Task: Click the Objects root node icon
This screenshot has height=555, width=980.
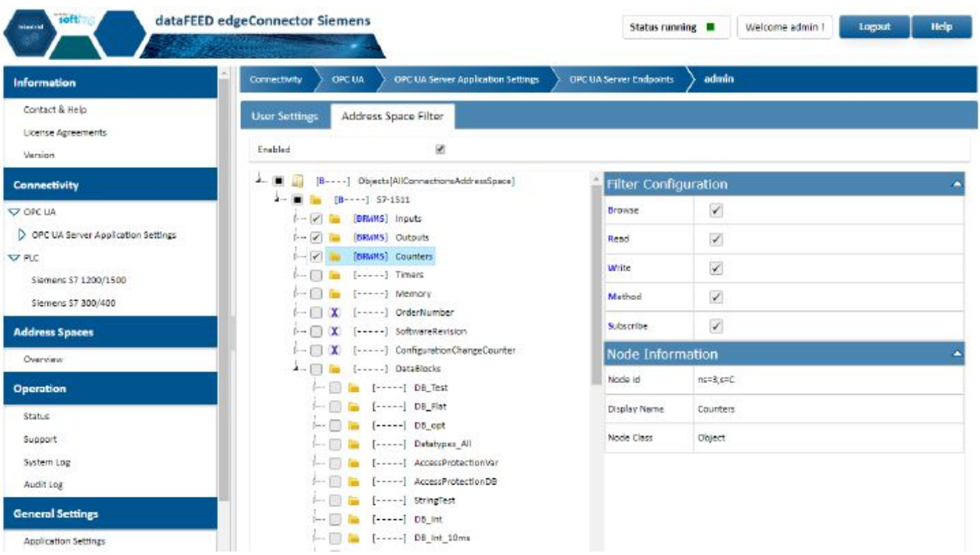Action: click(x=297, y=181)
